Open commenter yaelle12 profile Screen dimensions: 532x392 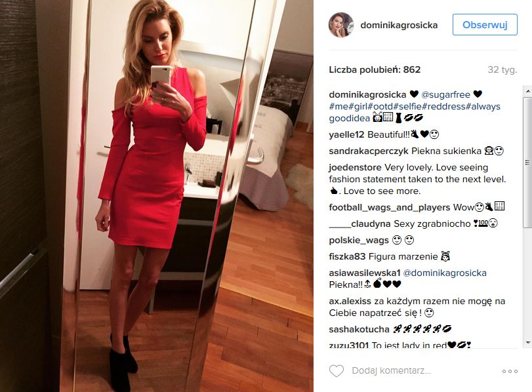(x=346, y=134)
